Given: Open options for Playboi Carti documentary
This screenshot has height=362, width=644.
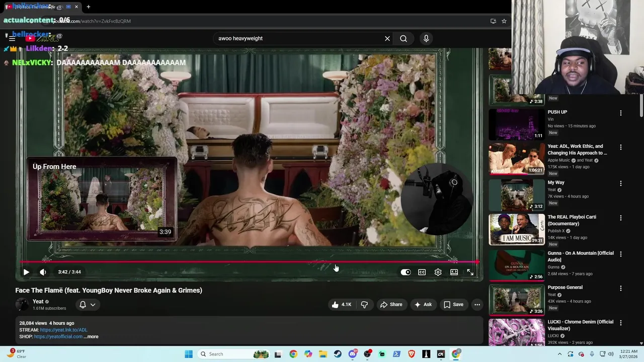Looking at the screenshot, I should (620, 218).
